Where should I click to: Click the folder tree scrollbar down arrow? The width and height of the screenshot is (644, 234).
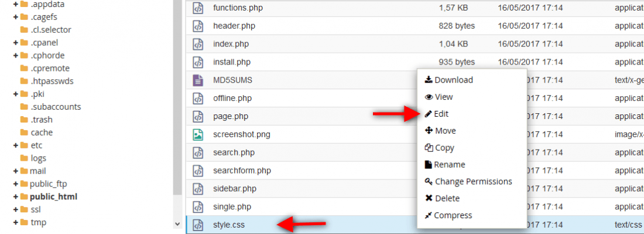[177, 224]
